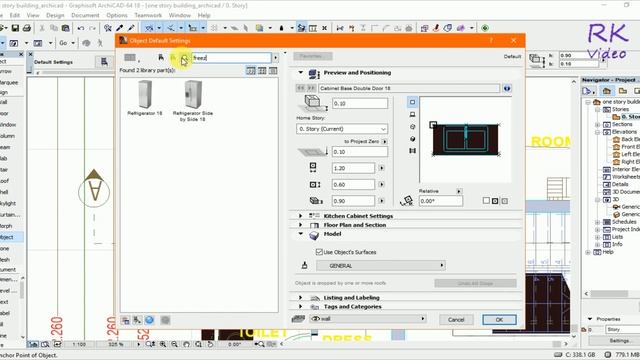Expand the Listing and Labeling panel
Viewport: 640px width, 360px height.
[x=301, y=298]
